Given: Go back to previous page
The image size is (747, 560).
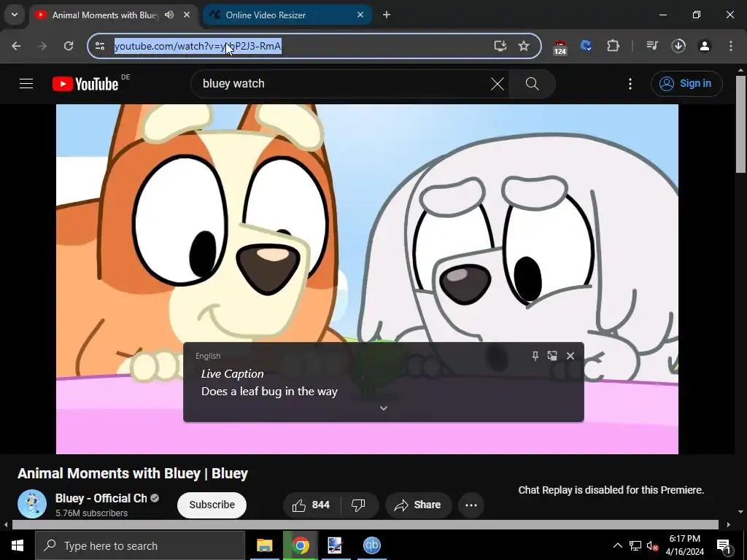Looking at the screenshot, I should click(x=16, y=46).
